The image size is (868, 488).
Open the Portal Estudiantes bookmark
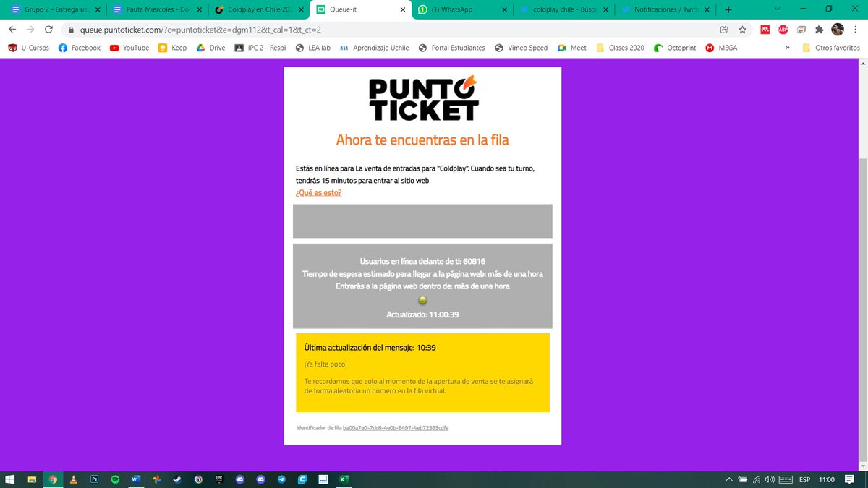(454, 48)
